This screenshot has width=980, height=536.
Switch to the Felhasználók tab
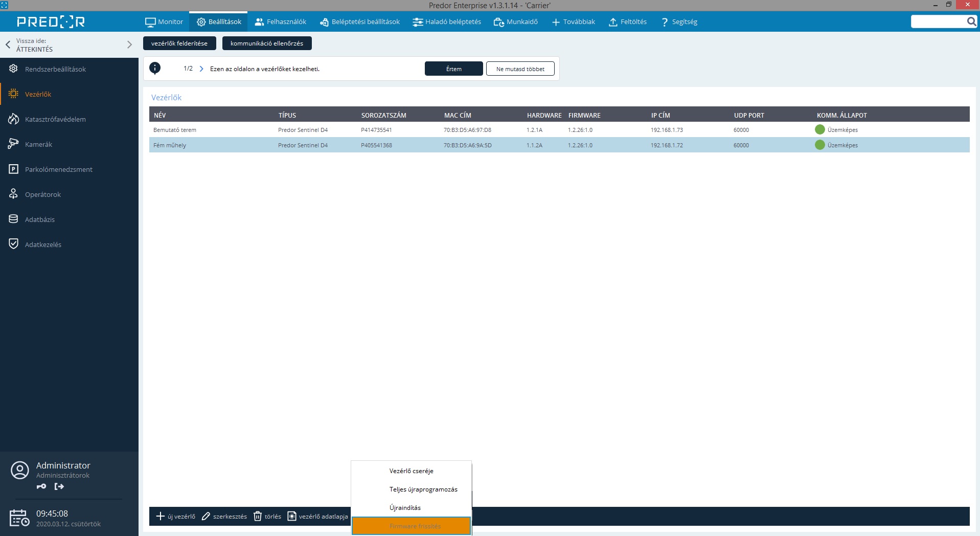pos(281,21)
